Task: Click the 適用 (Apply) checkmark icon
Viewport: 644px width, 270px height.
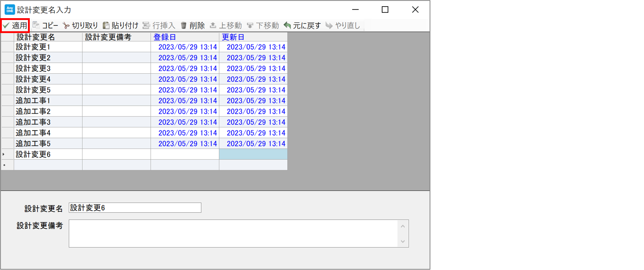Action: point(6,25)
